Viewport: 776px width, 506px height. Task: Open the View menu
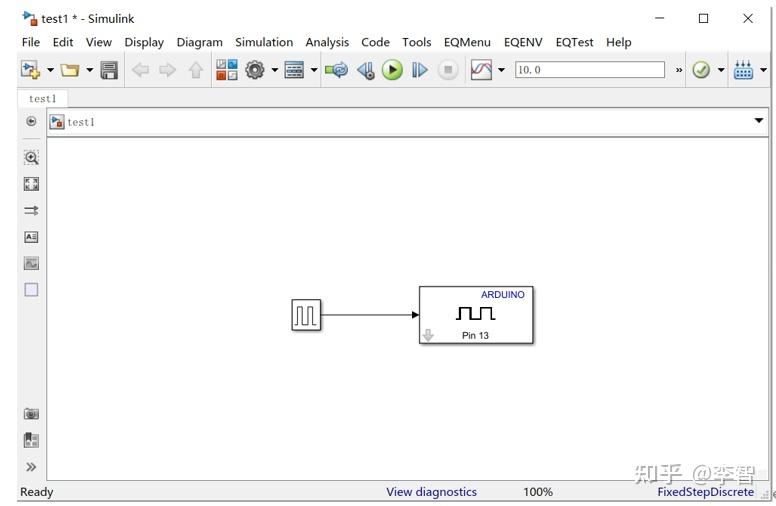(x=98, y=42)
